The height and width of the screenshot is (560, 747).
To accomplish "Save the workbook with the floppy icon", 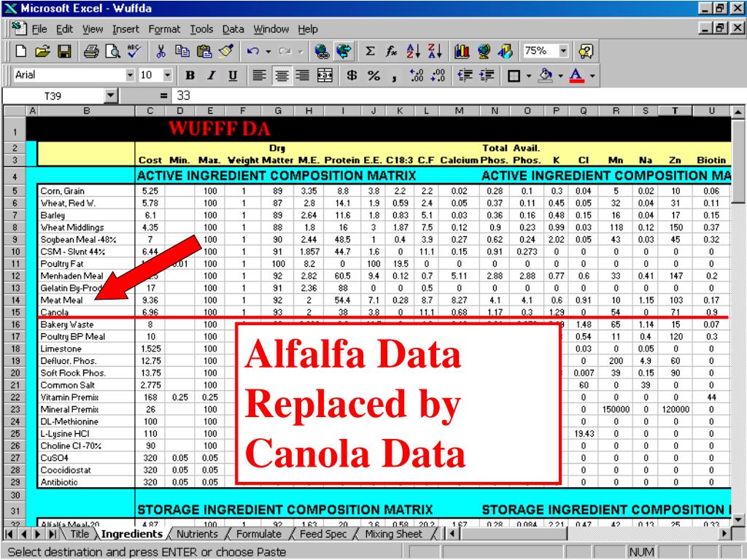I will [x=64, y=51].
